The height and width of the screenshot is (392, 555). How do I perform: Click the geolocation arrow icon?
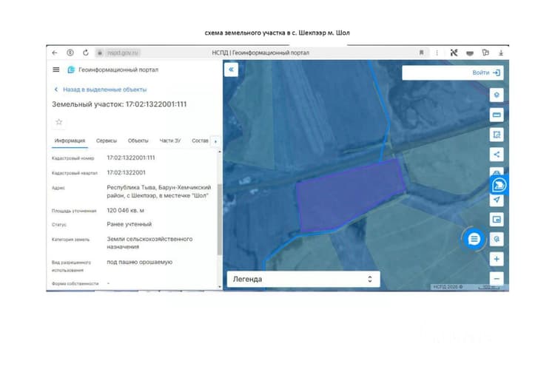click(497, 200)
